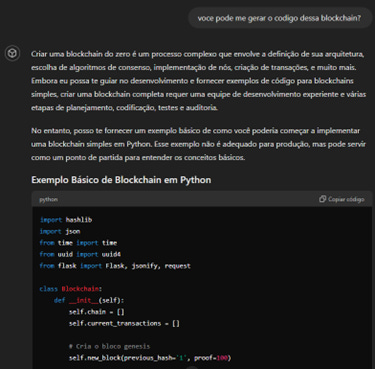Click the line 'import hashlib'
The height and width of the screenshot is (369, 375).
coord(66,220)
